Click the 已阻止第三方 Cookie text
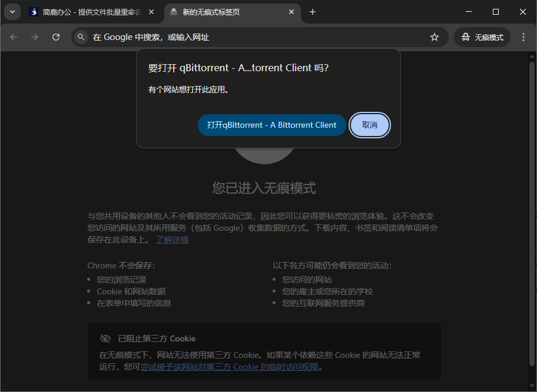 (x=157, y=338)
